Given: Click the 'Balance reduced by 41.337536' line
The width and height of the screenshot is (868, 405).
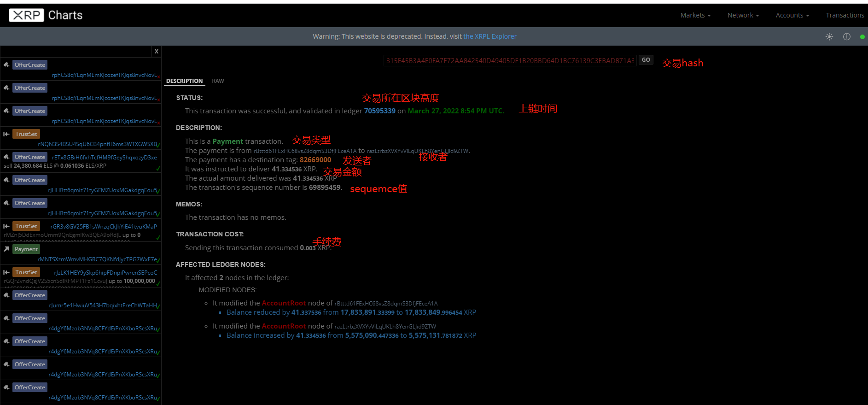Looking at the screenshot, I should [351, 312].
